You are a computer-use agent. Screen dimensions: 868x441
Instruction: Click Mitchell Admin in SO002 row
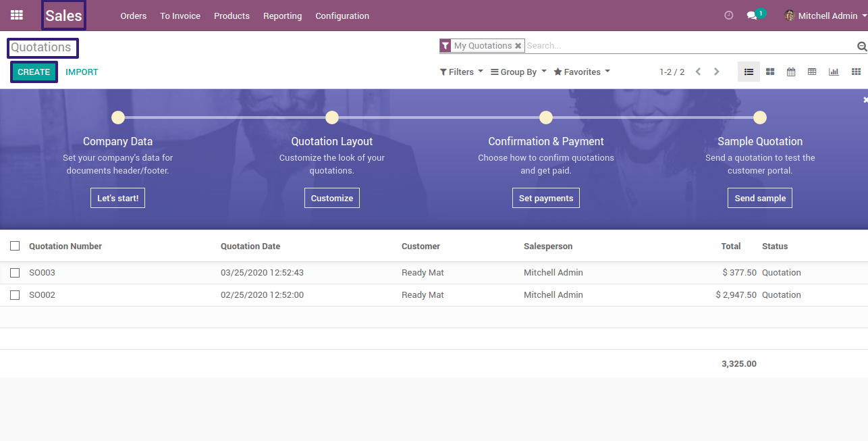(553, 295)
